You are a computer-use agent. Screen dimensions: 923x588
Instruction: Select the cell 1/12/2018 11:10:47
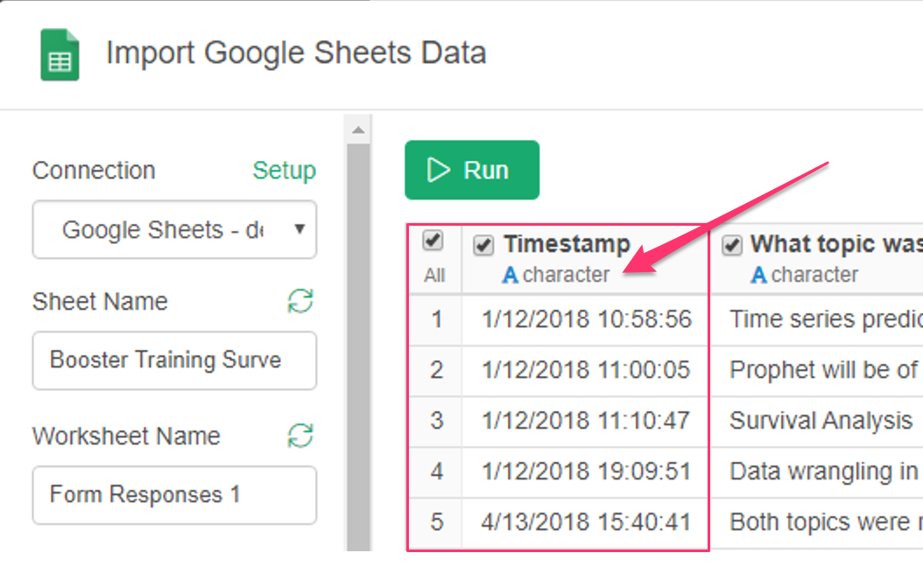(587, 420)
